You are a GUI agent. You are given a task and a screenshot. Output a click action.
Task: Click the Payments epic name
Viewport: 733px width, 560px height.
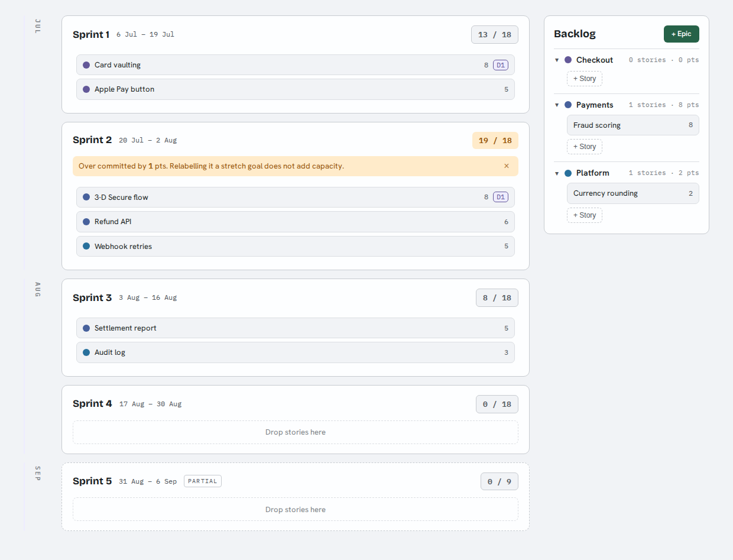pyautogui.click(x=595, y=105)
